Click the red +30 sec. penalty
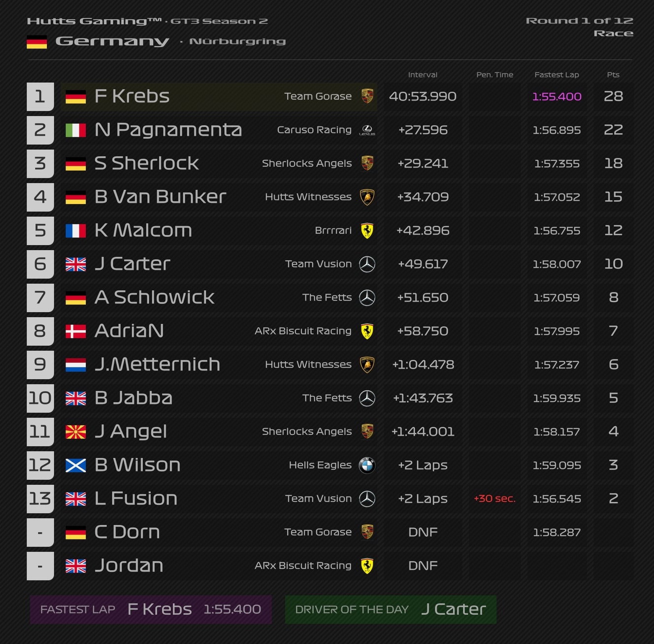Viewport: 654px width, 644px height. point(494,499)
